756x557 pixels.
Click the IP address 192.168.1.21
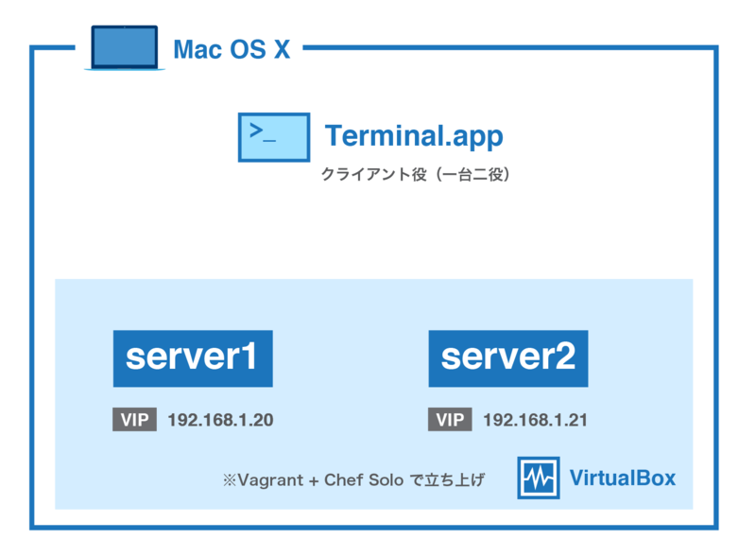coord(535,420)
